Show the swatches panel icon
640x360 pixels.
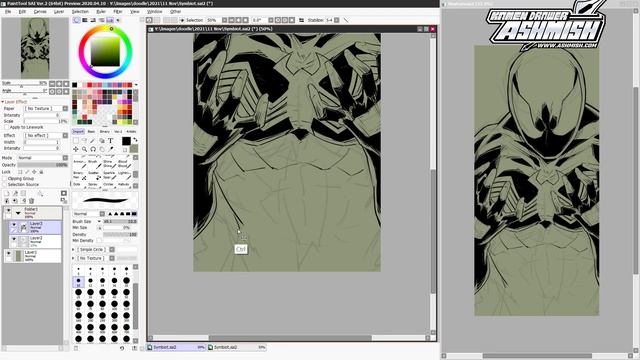point(110,20)
